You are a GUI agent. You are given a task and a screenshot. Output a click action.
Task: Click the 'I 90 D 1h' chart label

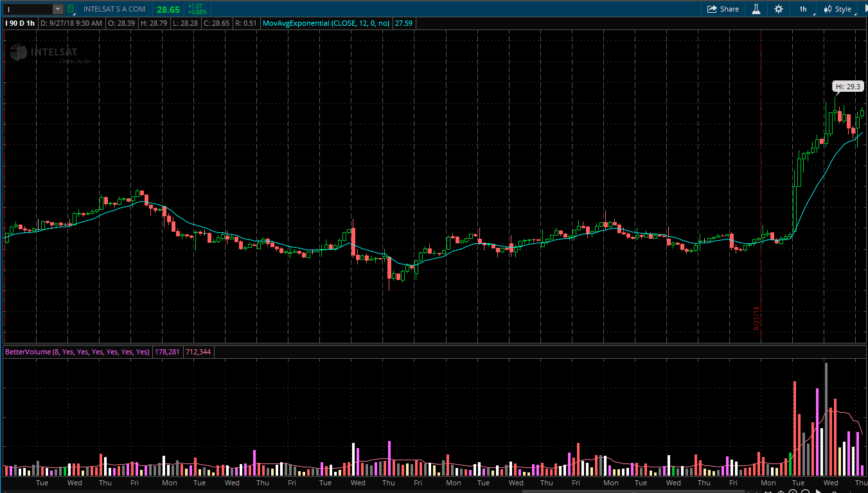20,23
